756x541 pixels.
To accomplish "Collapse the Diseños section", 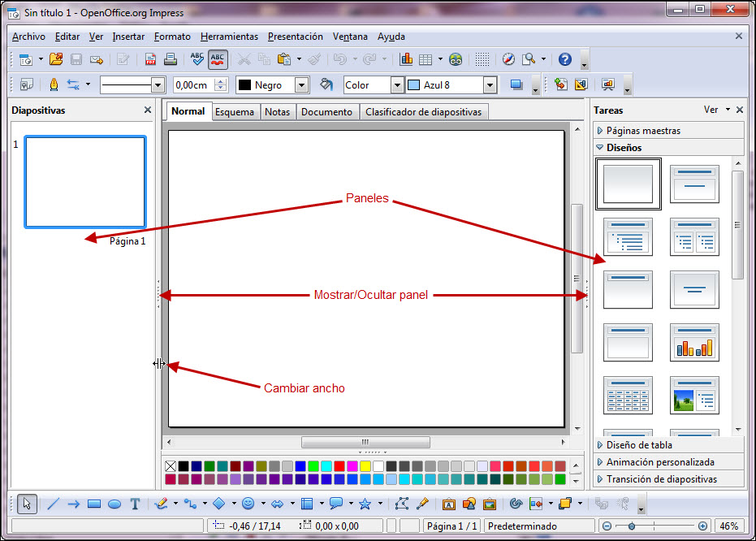I will (x=669, y=148).
